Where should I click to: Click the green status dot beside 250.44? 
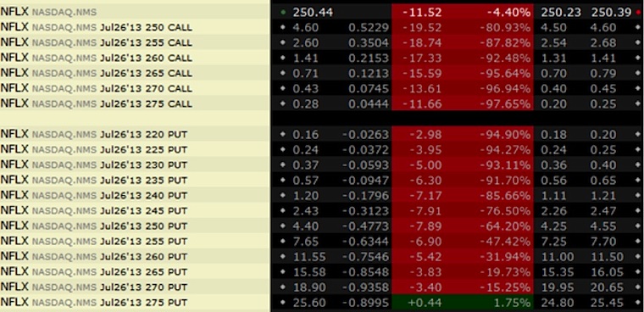pos(282,13)
